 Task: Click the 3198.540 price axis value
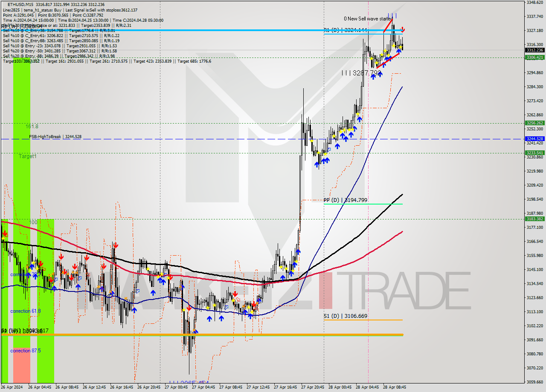(x=534, y=199)
